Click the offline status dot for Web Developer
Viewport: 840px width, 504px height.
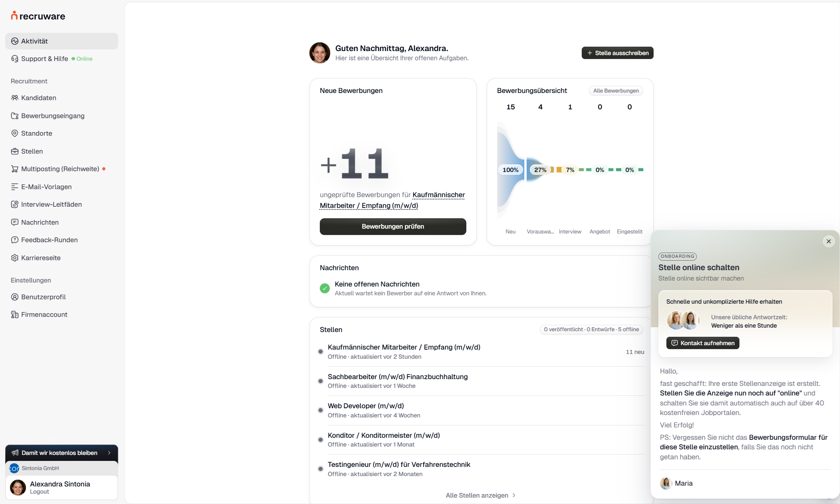320,410
